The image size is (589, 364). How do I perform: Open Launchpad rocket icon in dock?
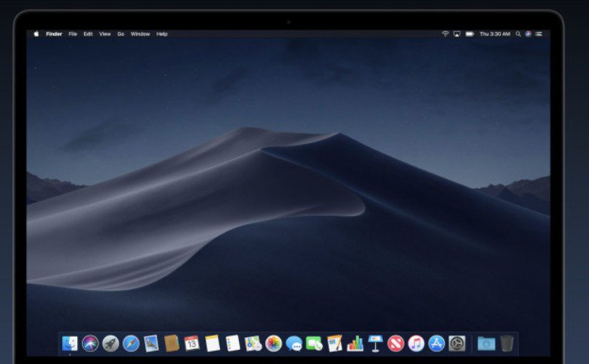coord(110,344)
